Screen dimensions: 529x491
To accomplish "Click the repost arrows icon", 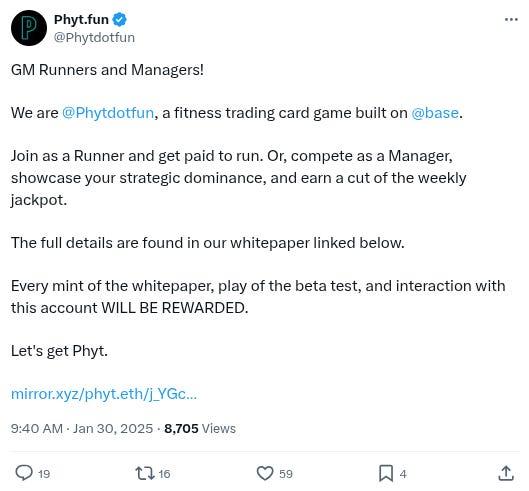I will point(145,473).
